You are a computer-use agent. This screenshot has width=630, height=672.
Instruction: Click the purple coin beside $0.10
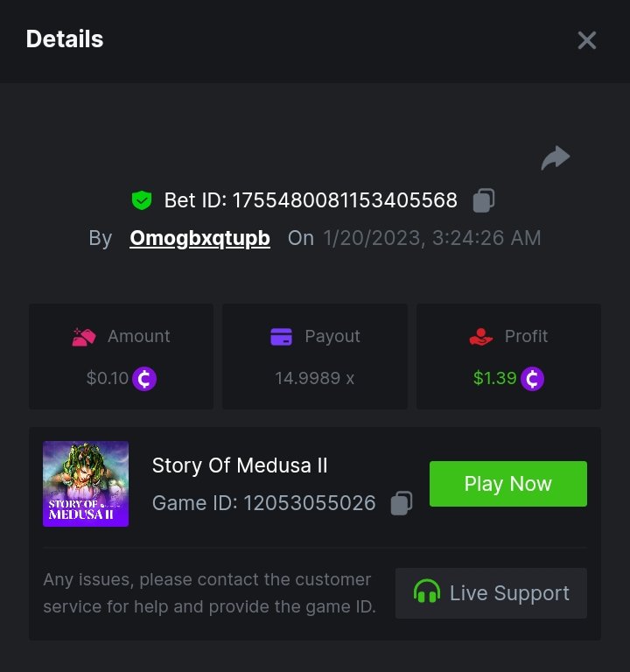(x=144, y=379)
